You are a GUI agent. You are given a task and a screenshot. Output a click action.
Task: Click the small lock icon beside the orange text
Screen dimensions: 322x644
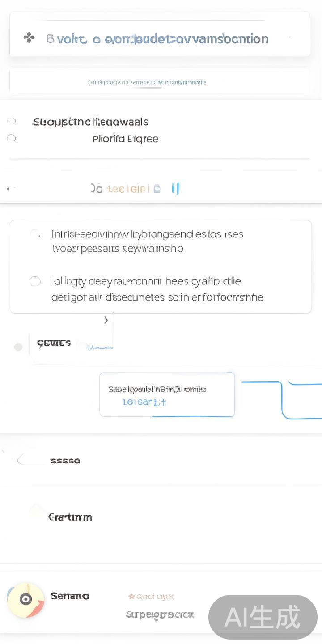[157, 189]
